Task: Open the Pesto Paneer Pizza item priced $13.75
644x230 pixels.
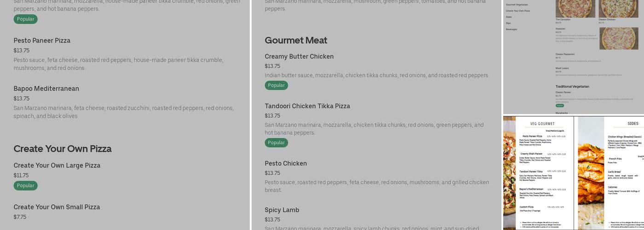Action: [x=42, y=40]
